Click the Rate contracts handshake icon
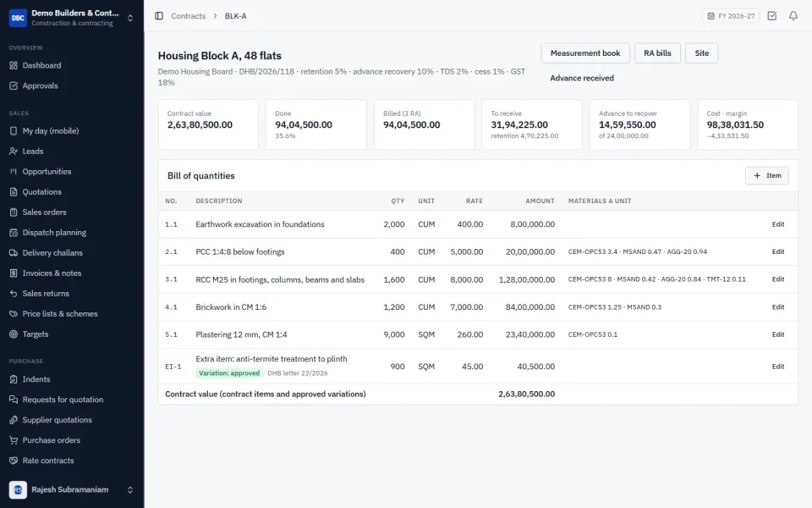This screenshot has width=812, height=508. (x=14, y=461)
